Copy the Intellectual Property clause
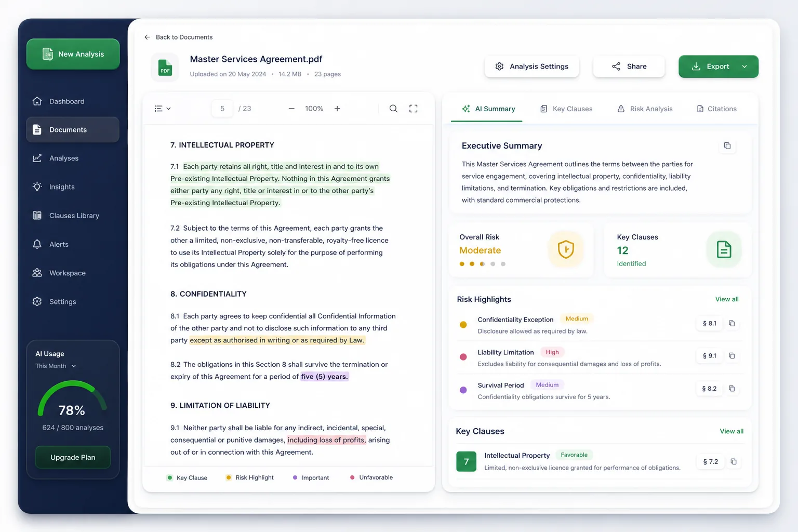 [x=734, y=461]
